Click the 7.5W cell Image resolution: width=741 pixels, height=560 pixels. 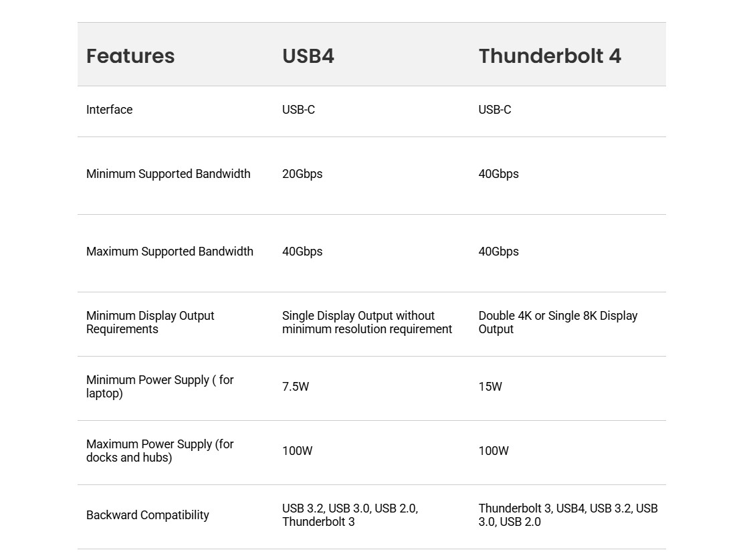[x=296, y=387]
